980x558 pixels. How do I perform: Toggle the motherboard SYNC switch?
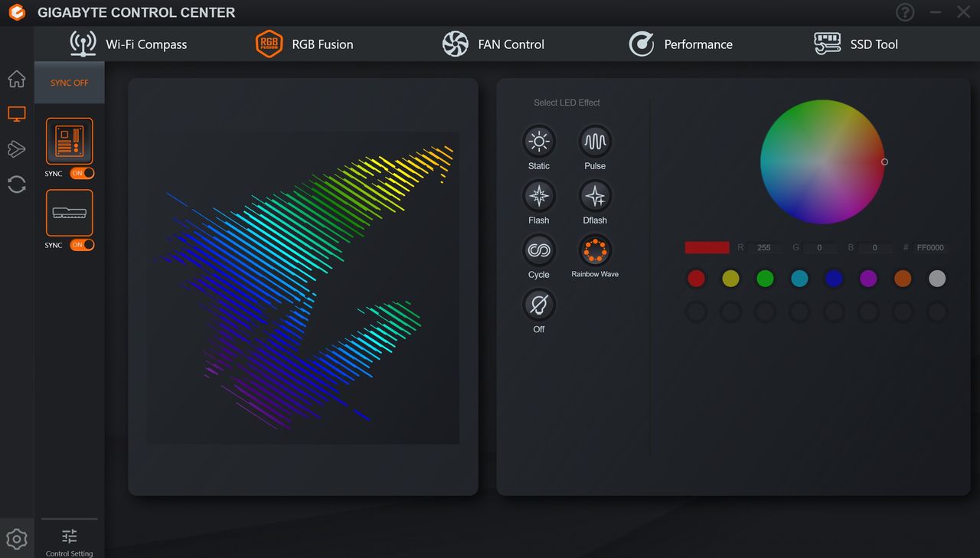click(82, 174)
